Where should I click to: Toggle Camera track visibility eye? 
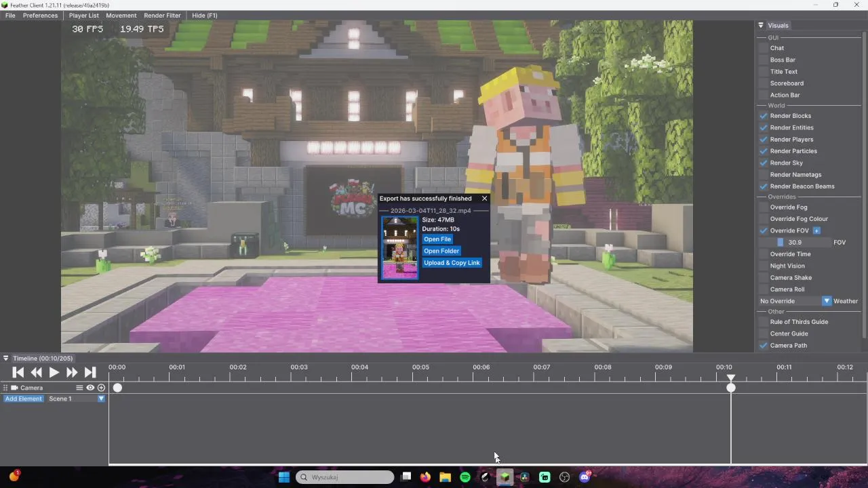[x=90, y=388]
